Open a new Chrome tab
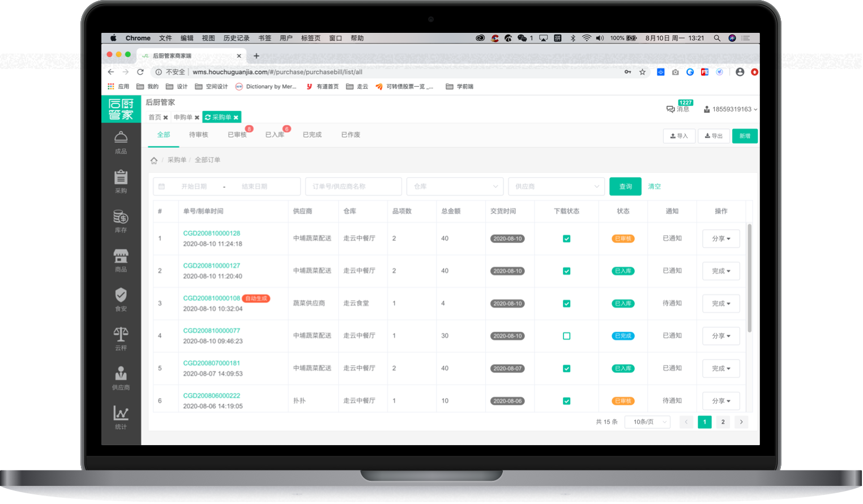Screen dimensions: 863x504 pos(257,55)
